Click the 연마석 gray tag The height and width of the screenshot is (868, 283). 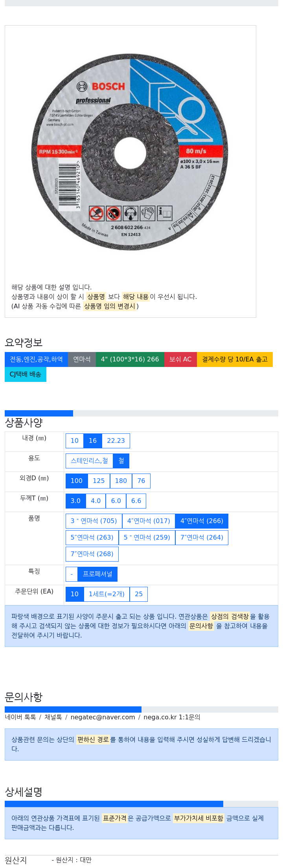pyautogui.click(x=82, y=359)
